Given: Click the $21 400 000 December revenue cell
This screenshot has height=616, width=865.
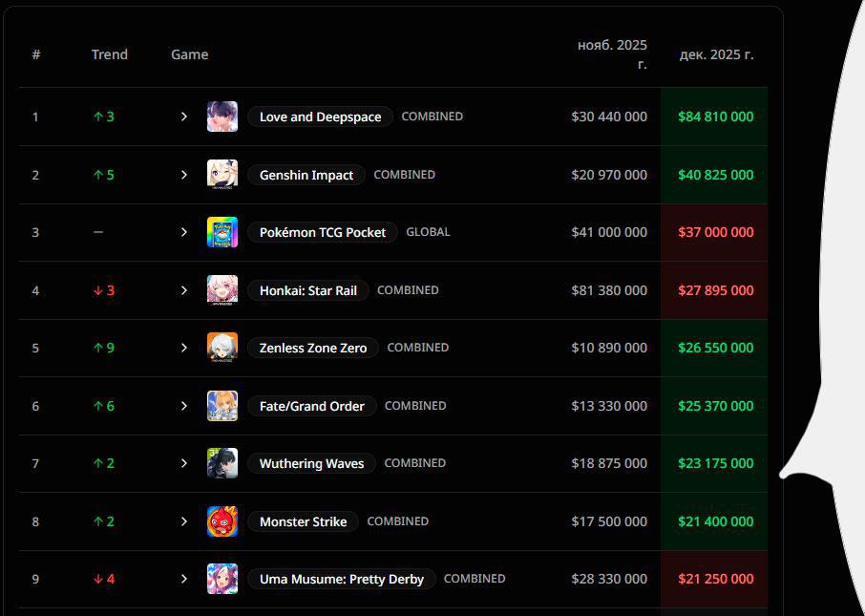Looking at the screenshot, I should [715, 521].
